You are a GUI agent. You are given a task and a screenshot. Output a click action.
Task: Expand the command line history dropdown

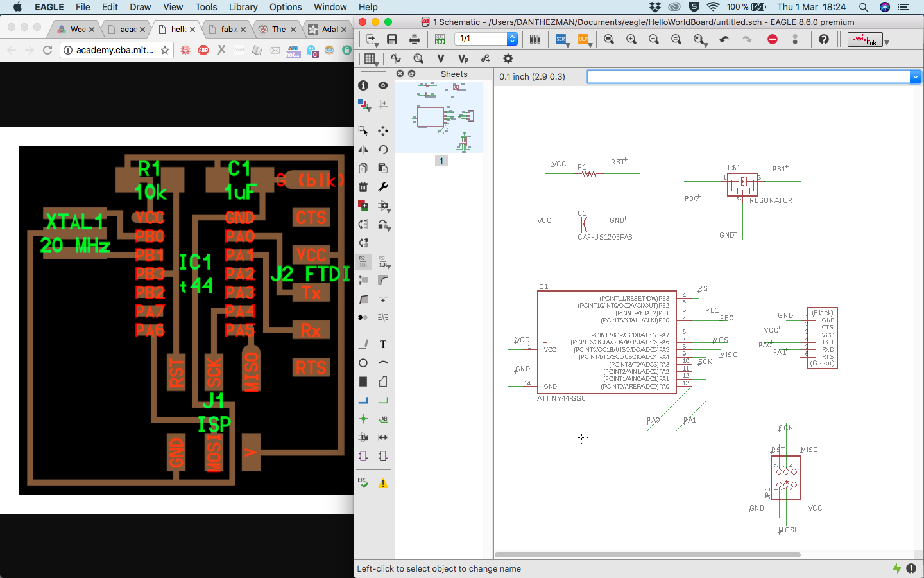(916, 77)
